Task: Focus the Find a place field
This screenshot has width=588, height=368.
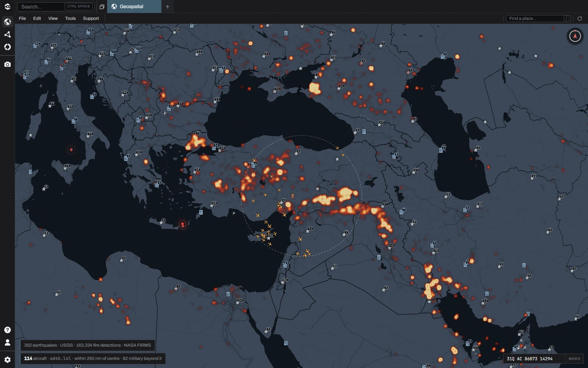Action: [x=538, y=18]
